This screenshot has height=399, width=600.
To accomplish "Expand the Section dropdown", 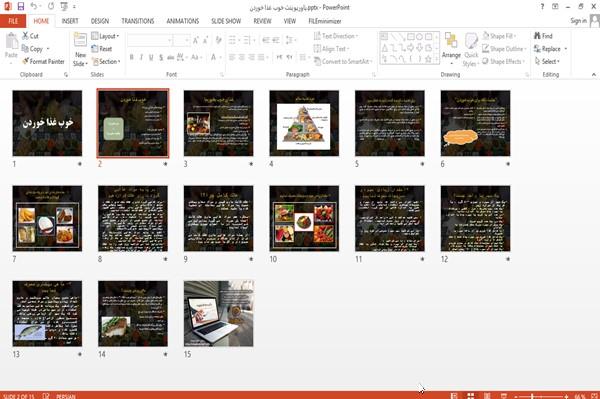I will tap(106, 61).
